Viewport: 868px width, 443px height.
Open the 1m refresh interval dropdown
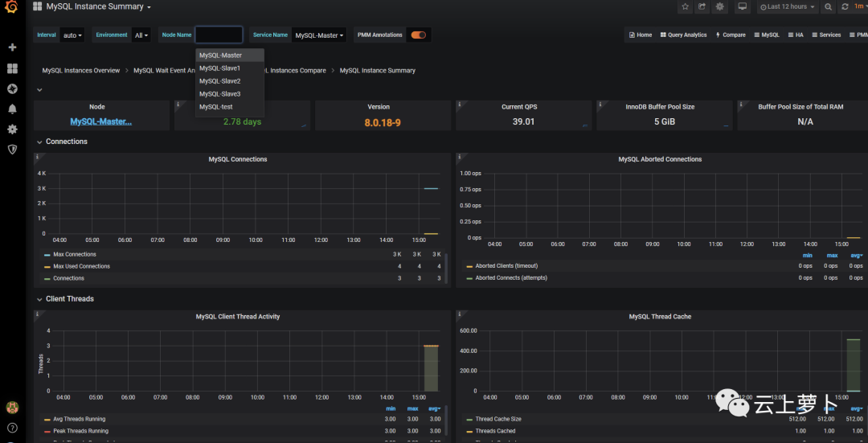(x=860, y=6)
